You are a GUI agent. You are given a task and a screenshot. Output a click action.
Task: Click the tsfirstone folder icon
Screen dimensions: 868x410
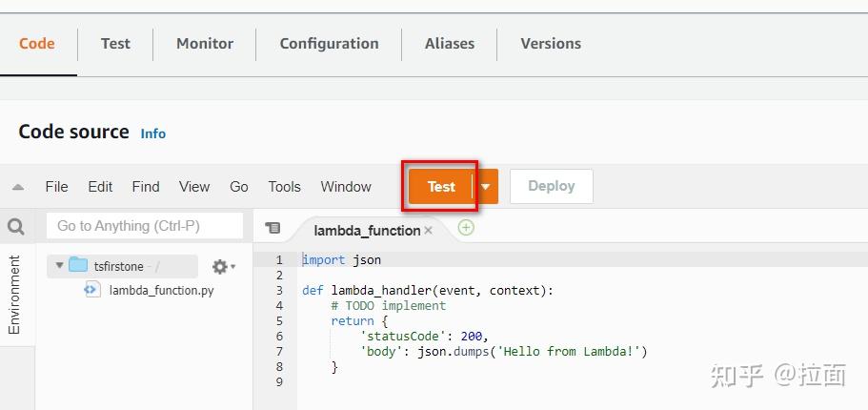tap(78, 266)
